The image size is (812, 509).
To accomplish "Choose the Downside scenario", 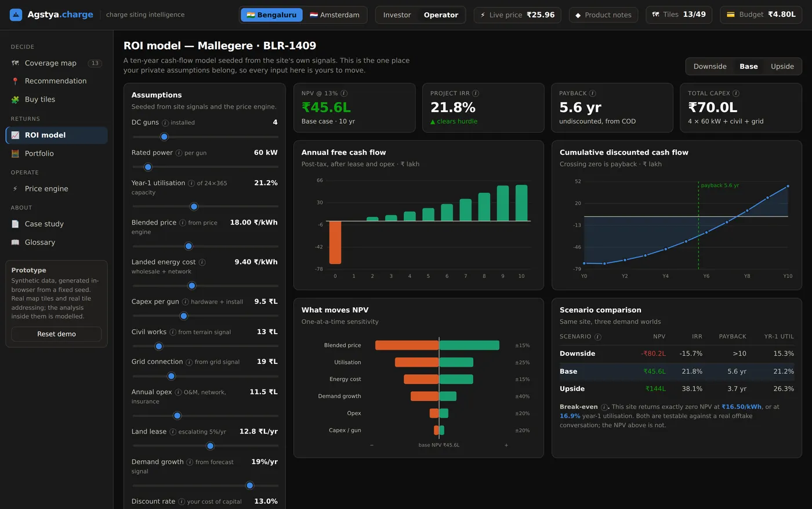I will coord(710,67).
